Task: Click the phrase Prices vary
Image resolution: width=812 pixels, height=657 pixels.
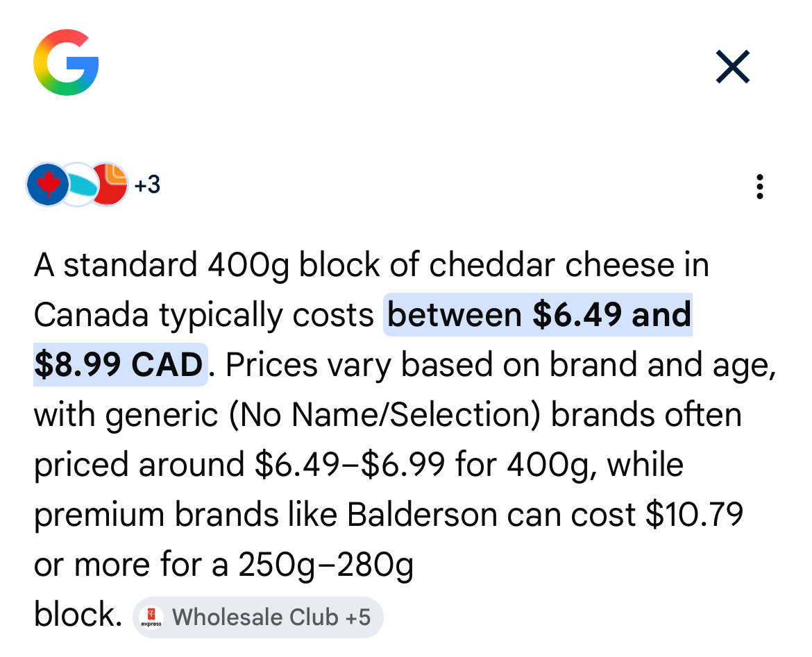Action: coord(298,366)
